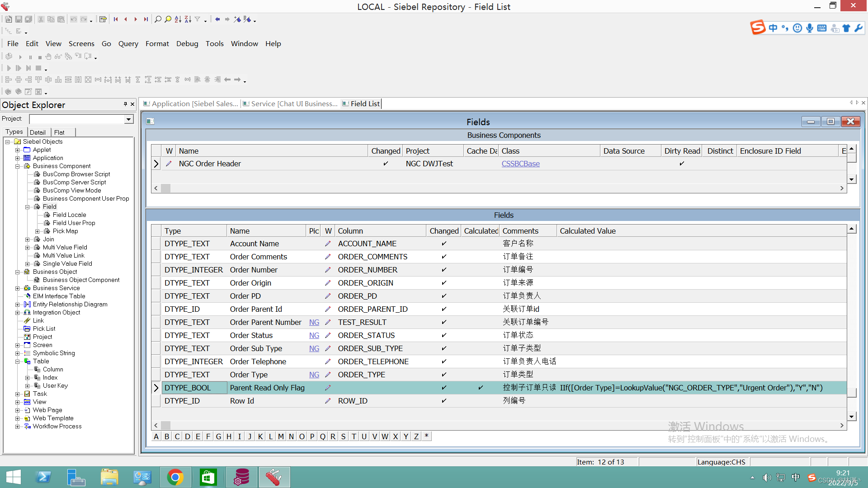Viewport: 868px width, 488px height.
Task: Click the Add Bookmark toolbar icon
Action: click(x=237, y=19)
